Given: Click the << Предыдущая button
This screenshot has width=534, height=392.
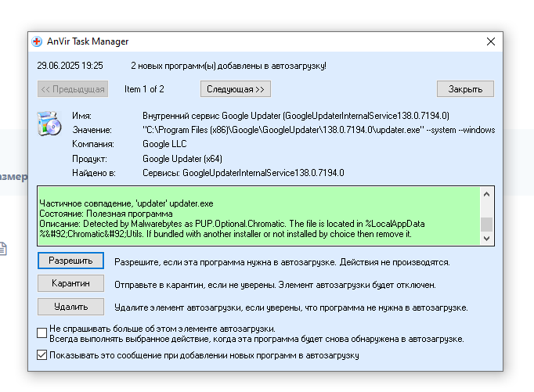Looking at the screenshot, I should 72,88.
